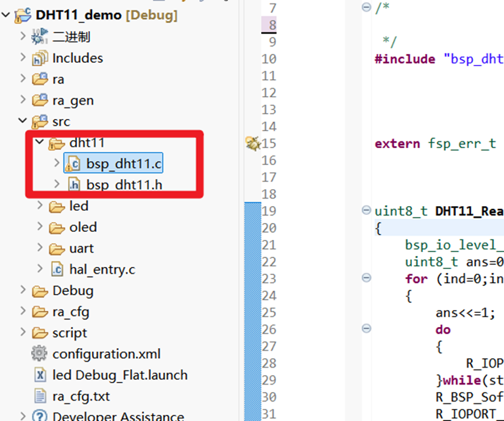Select hal_entry.c in the tree
This screenshot has height=421, width=504.
(102, 270)
